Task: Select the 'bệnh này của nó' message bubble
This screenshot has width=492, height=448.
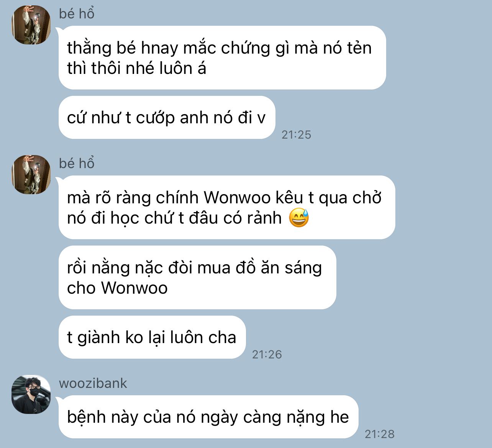Action: (208, 417)
